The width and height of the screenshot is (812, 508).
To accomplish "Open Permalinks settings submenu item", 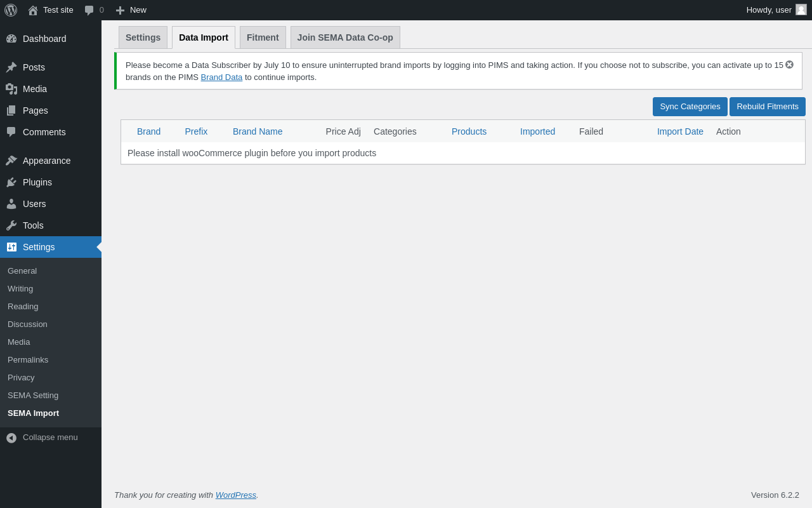I will (28, 360).
